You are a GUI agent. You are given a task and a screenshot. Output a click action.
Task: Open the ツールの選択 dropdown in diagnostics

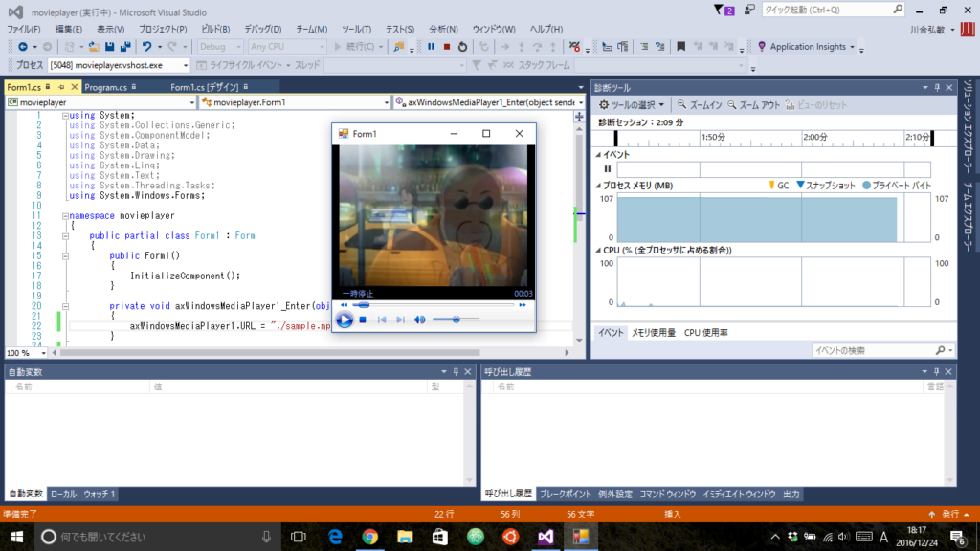(x=633, y=104)
